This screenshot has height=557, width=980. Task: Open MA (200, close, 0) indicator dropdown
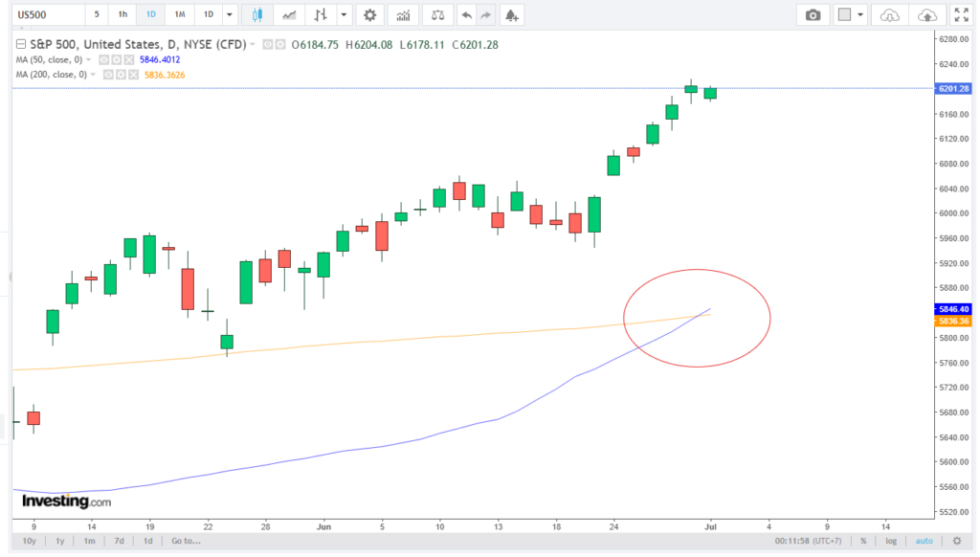94,75
